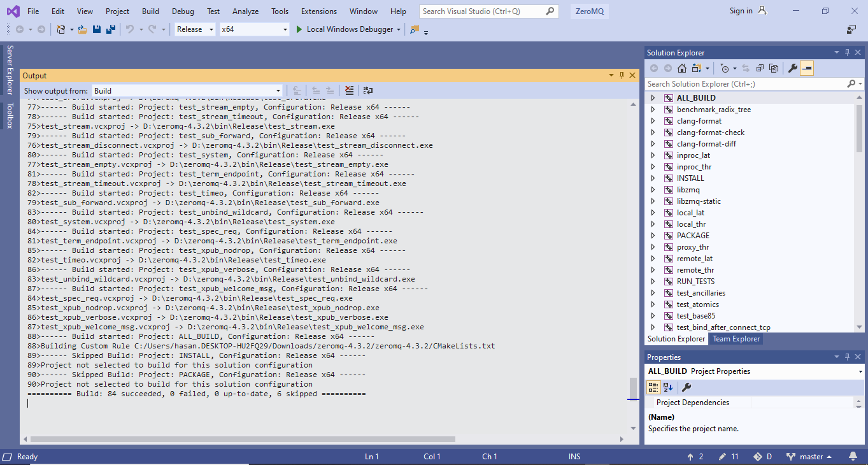Switch to the Team Explorer tab

(x=736, y=339)
